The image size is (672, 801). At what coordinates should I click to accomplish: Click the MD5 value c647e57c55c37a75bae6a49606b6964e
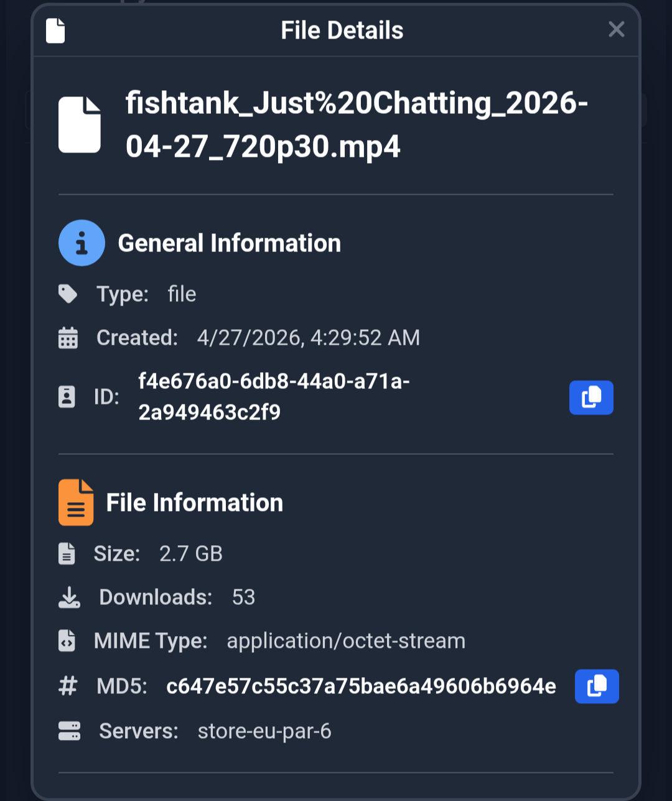361,686
